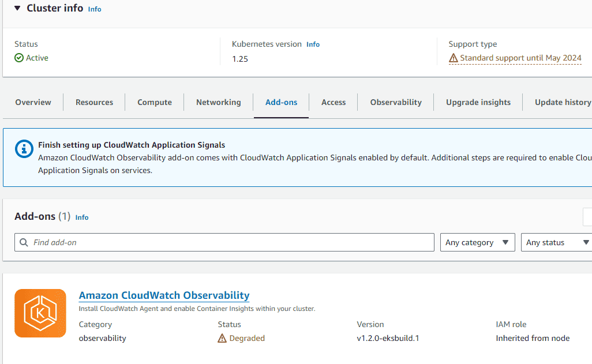This screenshot has width=592, height=364.
Task: Open the Amazon CloudWatch Observability add-on link
Action: (x=164, y=295)
